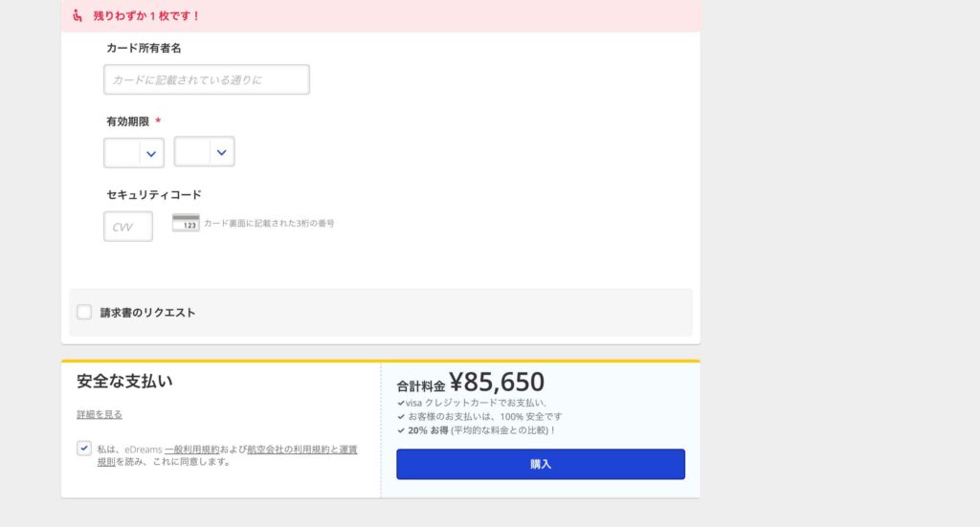Click the checkmark beside the 100% 安全 line
The height and width of the screenshot is (527, 980).
click(x=401, y=417)
